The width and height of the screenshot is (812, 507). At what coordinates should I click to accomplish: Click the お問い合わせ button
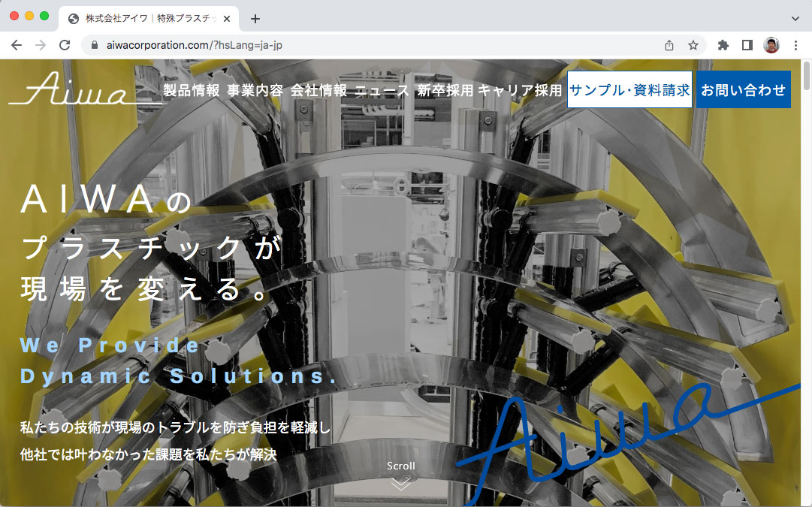[743, 89]
